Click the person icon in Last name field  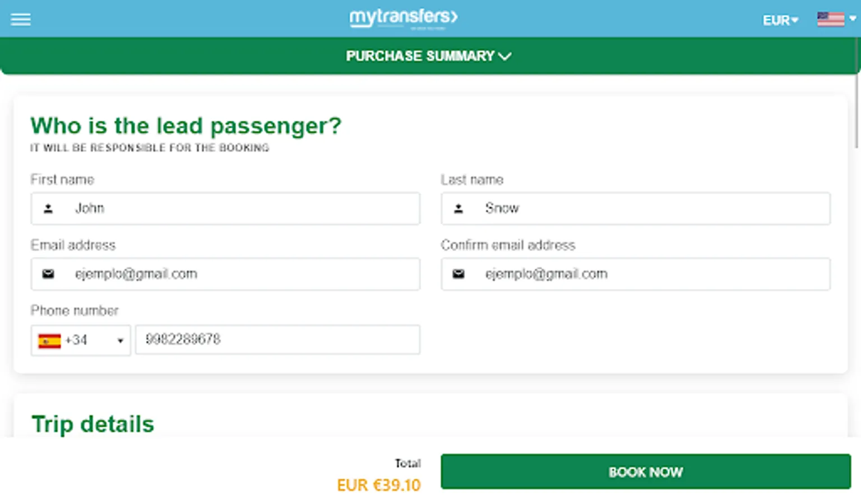pos(459,209)
